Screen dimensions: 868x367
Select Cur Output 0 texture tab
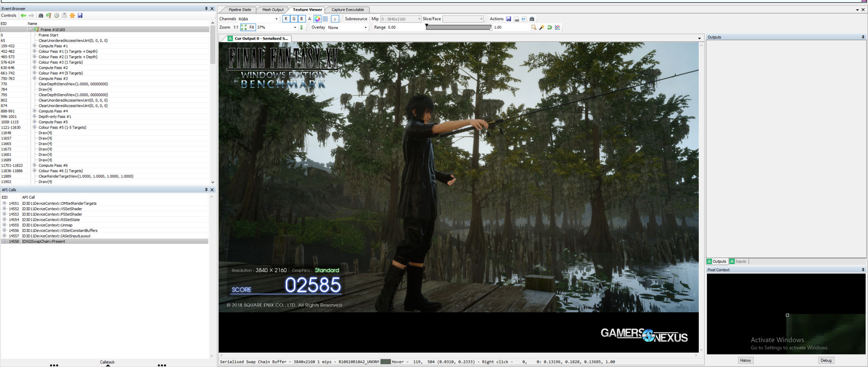pyautogui.click(x=258, y=39)
